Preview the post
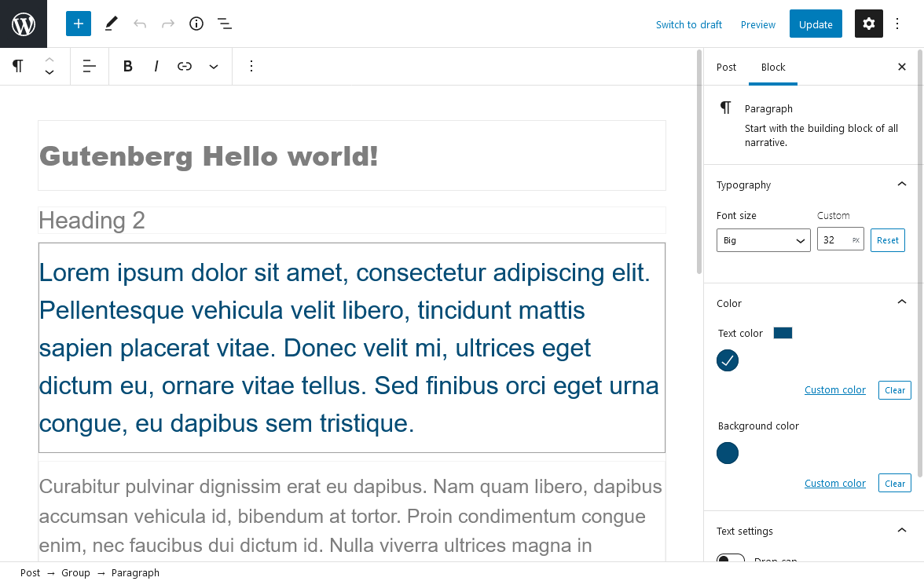Screen dimensions: 924x581 pyautogui.click(x=757, y=24)
